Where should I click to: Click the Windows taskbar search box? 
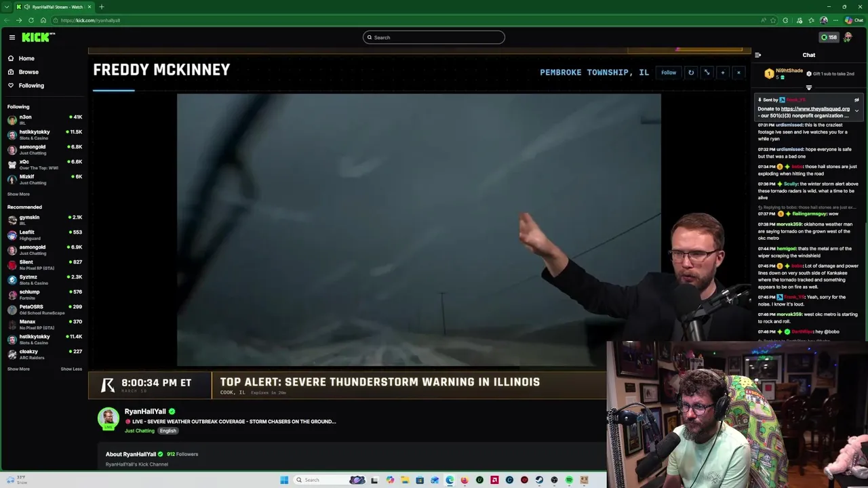coord(330,480)
